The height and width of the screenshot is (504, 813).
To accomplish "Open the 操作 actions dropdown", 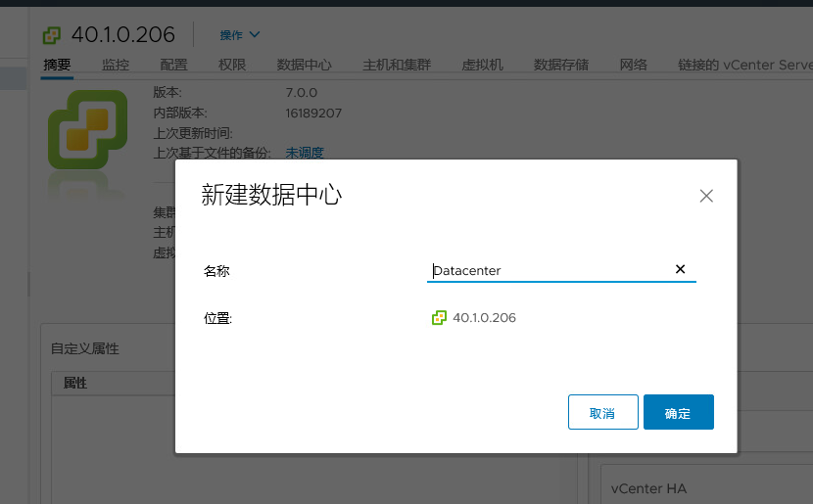I will pos(240,34).
